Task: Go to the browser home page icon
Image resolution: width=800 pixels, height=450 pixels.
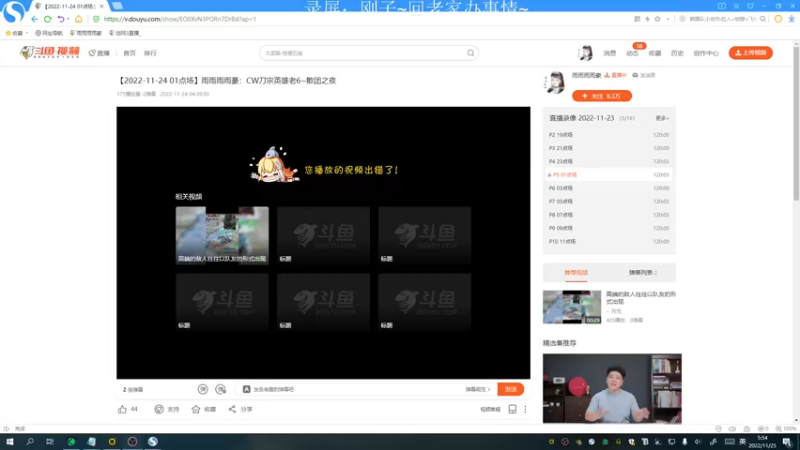Action: [x=78, y=19]
